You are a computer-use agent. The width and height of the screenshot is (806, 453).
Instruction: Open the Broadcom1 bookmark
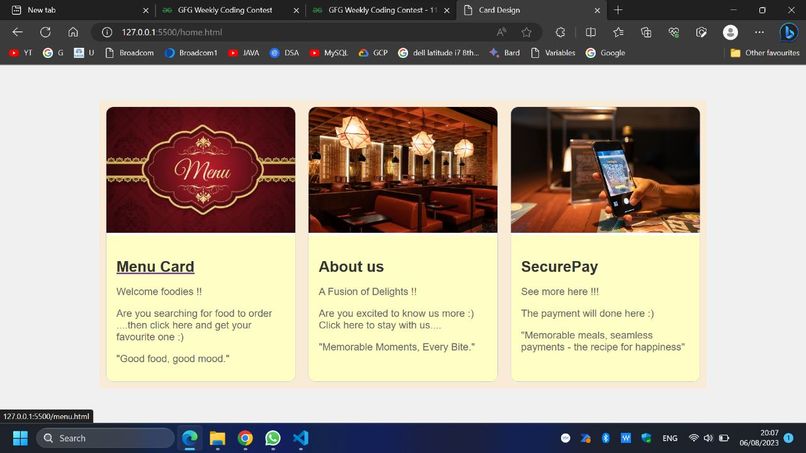[191, 53]
